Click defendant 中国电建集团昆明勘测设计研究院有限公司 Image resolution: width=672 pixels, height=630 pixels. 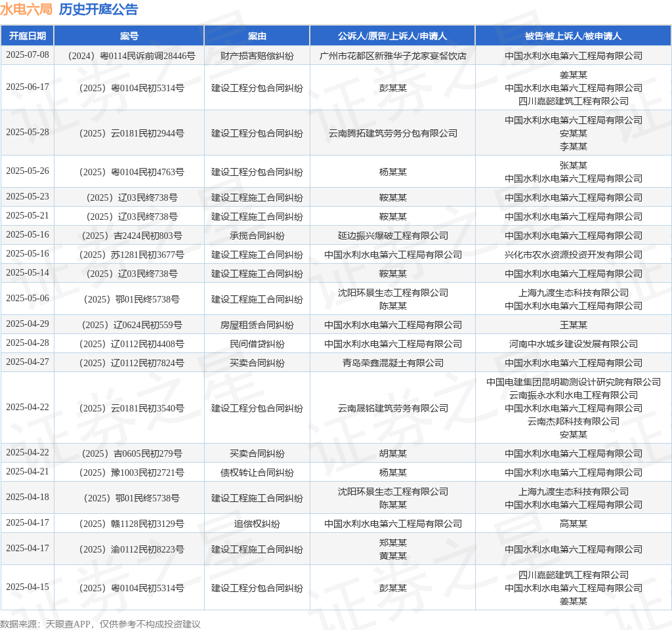(x=574, y=382)
